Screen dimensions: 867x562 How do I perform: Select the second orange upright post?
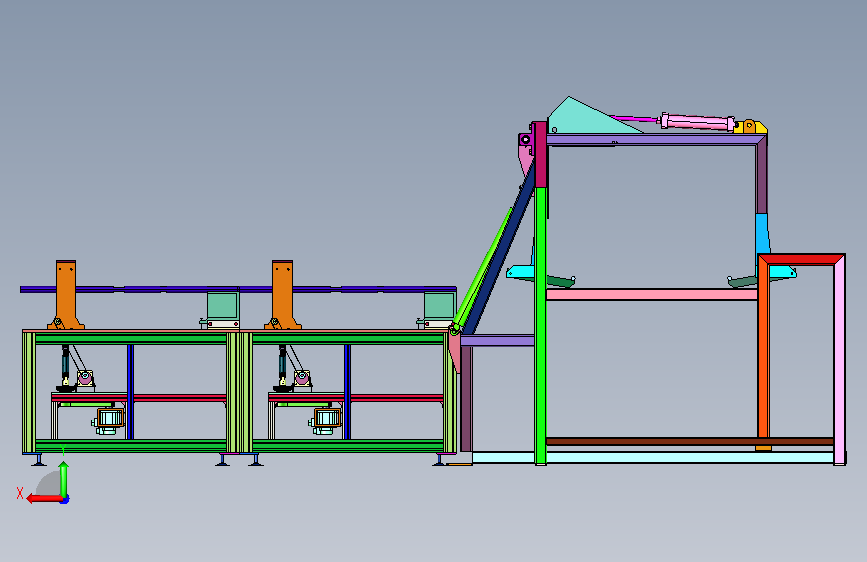click(283, 295)
